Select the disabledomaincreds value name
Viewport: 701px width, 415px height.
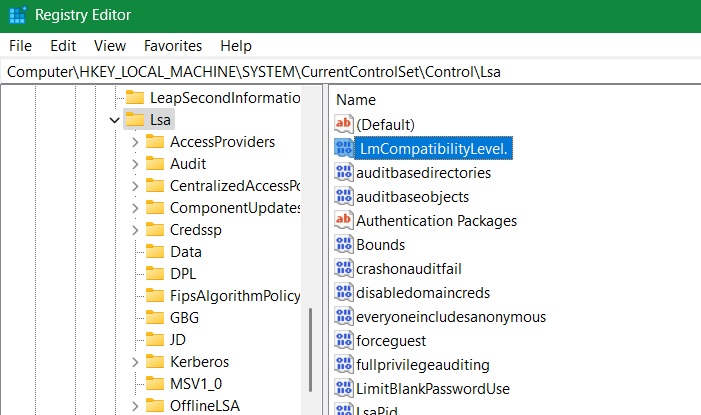pyautogui.click(x=423, y=293)
